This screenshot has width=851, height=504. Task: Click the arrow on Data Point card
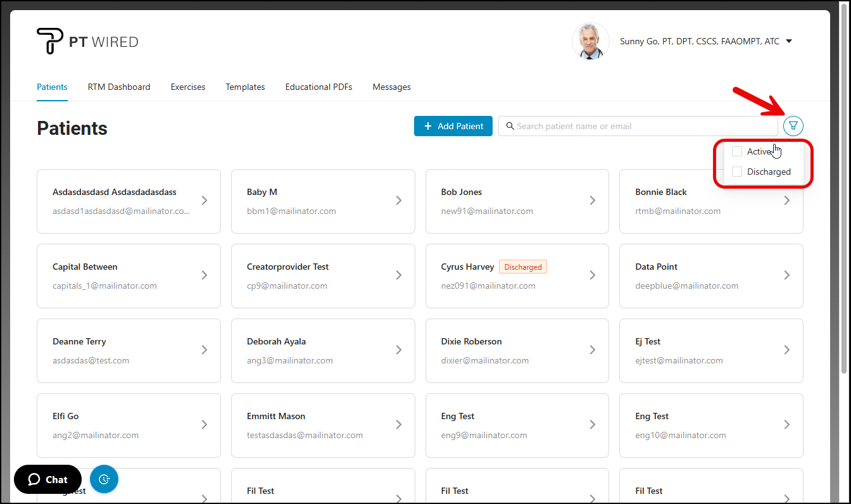[786, 275]
